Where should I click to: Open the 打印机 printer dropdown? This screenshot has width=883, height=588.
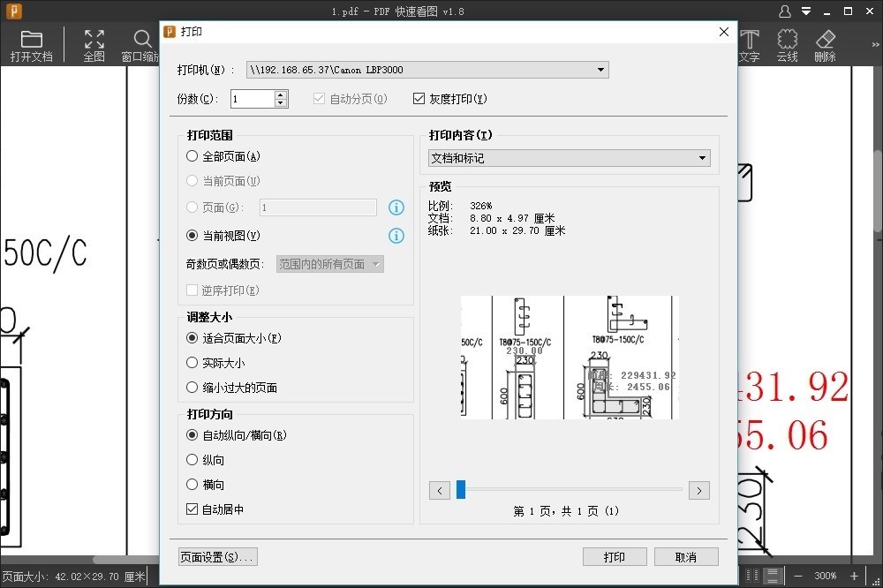(600, 70)
